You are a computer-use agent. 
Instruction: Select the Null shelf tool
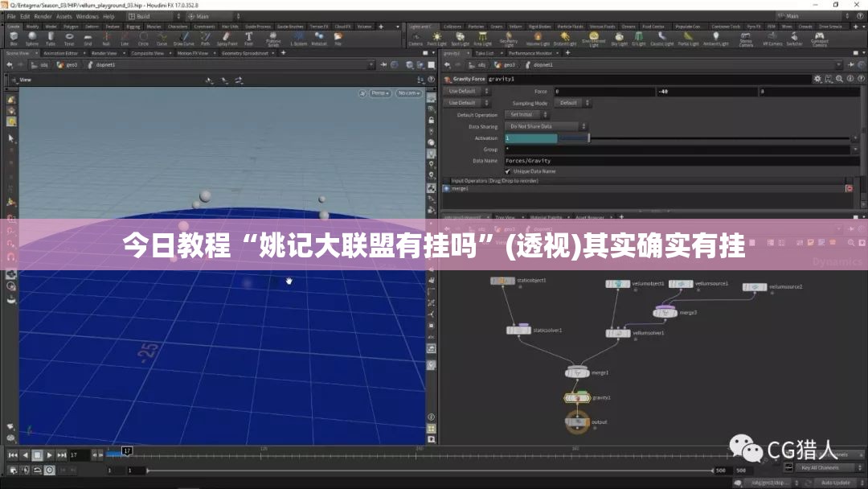pyautogui.click(x=106, y=39)
